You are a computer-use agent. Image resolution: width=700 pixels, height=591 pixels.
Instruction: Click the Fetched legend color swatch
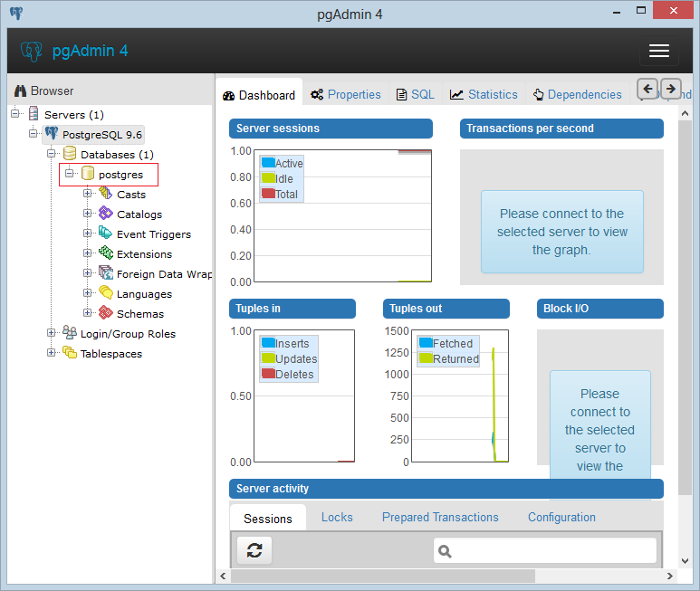click(x=426, y=342)
